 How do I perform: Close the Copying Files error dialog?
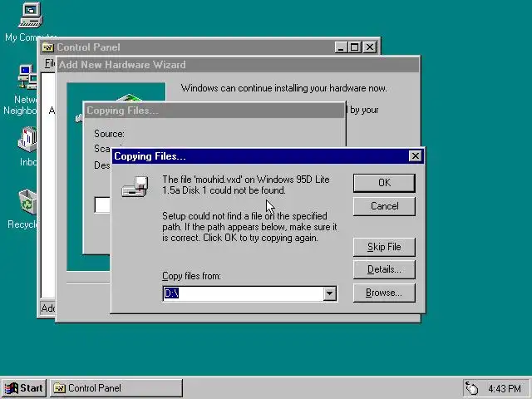point(416,156)
